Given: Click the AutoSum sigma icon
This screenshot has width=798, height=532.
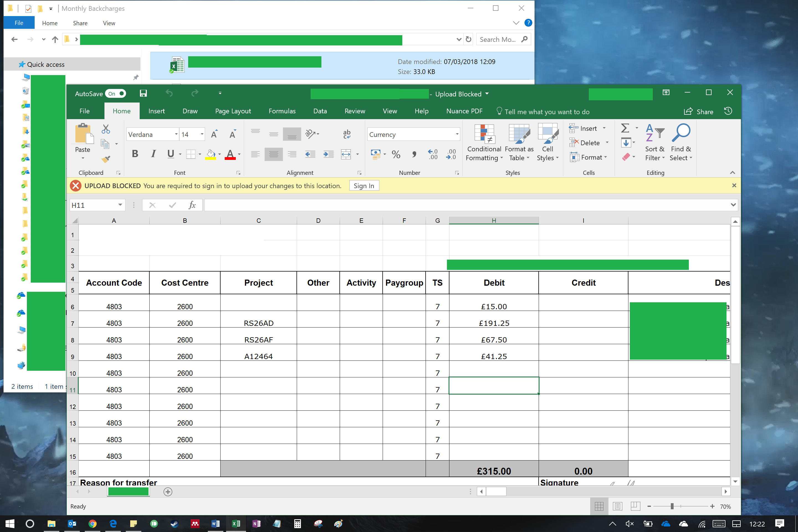Looking at the screenshot, I should (625, 128).
